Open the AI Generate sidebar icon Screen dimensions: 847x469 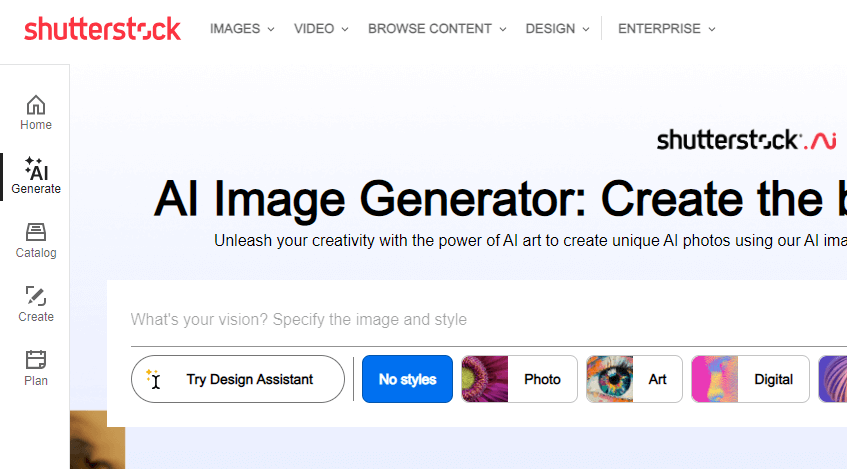point(36,168)
